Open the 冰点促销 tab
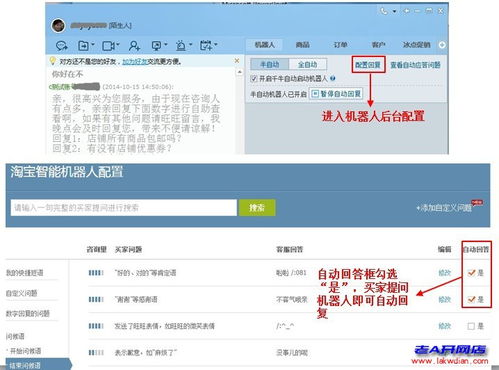499x370 pixels. (x=417, y=45)
